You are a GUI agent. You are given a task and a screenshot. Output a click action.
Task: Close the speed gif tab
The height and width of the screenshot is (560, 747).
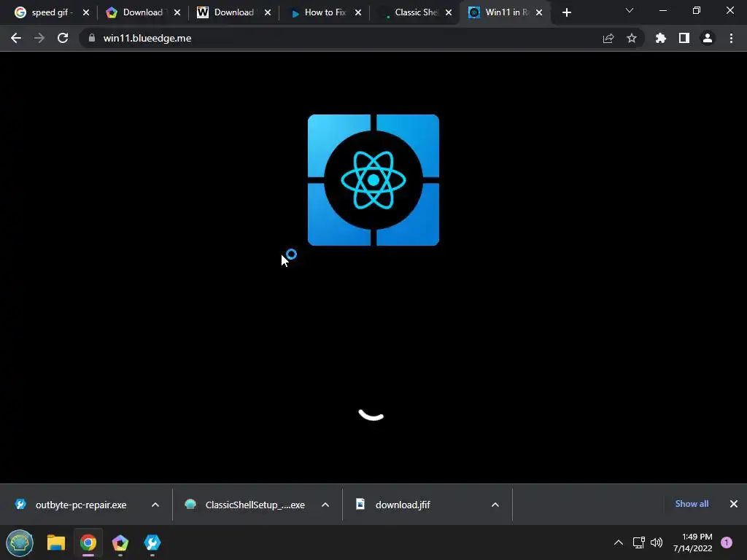pos(86,12)
